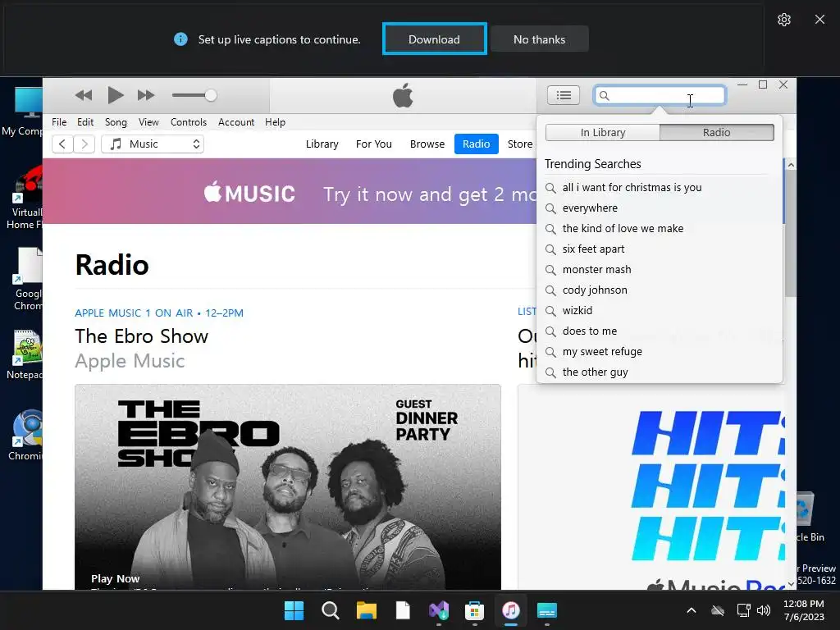Select In Library search scope
The width and height of the screenshot is (840, 630).
603,132
